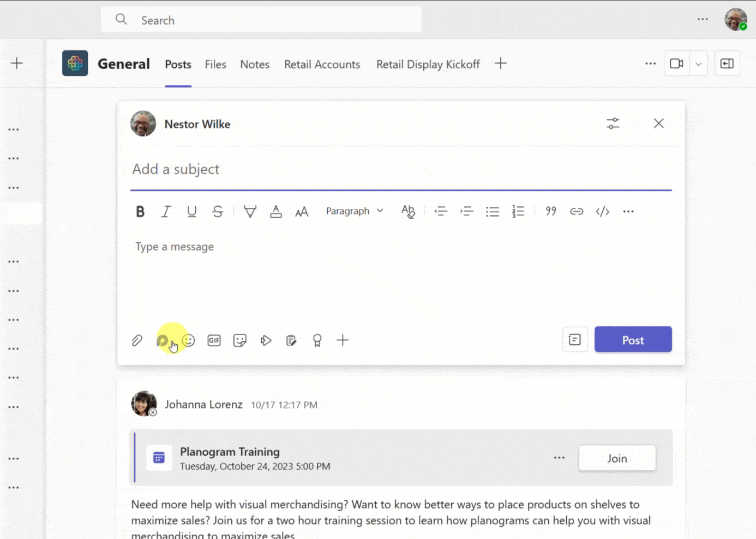Open the Paragraph style dropdown
This screenshot has width=756, height=539.
pos(355,211)
